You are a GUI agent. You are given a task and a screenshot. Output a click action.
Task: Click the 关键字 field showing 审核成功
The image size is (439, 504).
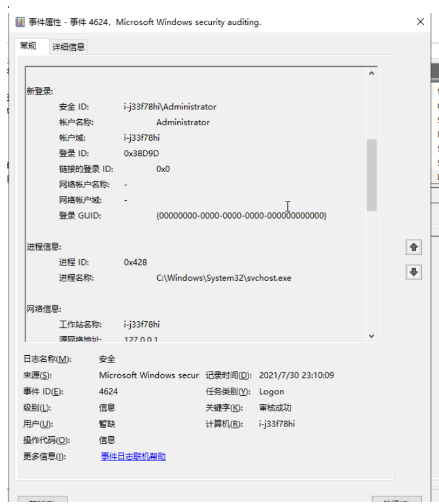pyautogui.click(x=275, y=408)
